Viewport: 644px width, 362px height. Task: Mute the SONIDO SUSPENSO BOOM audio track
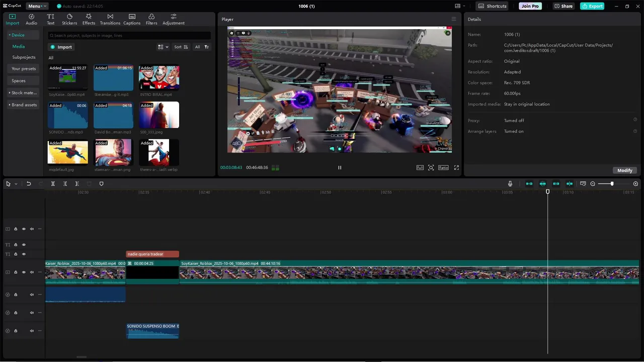(x=32, y=331)
